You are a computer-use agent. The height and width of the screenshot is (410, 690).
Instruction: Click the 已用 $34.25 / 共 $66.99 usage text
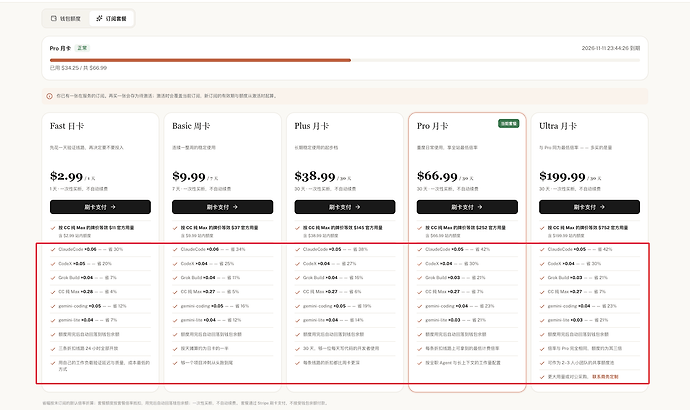click(x=78, y=68)
